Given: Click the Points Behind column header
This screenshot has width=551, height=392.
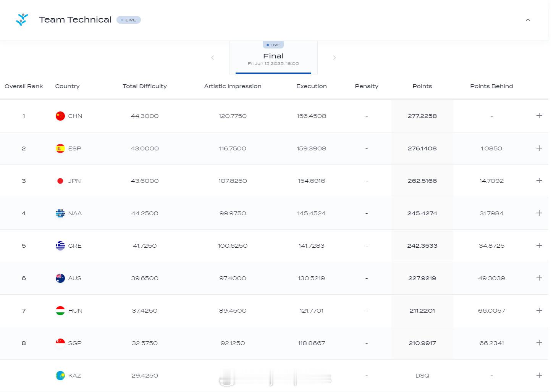Looking at the screenshot, I should (x=491, y=86).
